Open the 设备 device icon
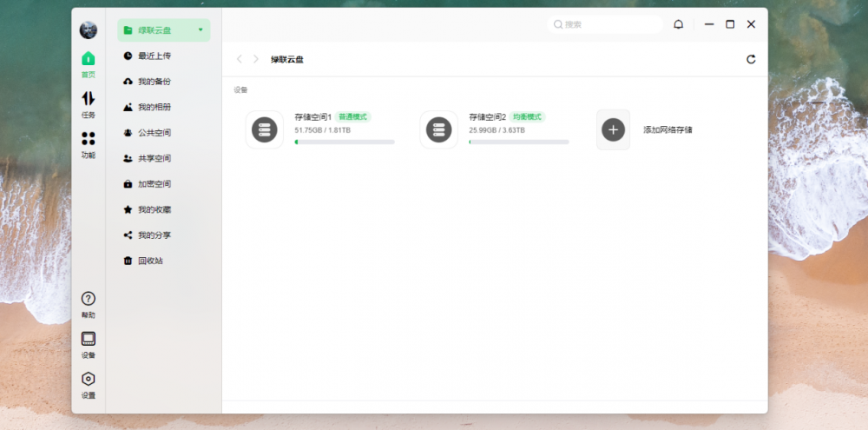The height and width of the screenshot is (430, 868). pos(88,339)
